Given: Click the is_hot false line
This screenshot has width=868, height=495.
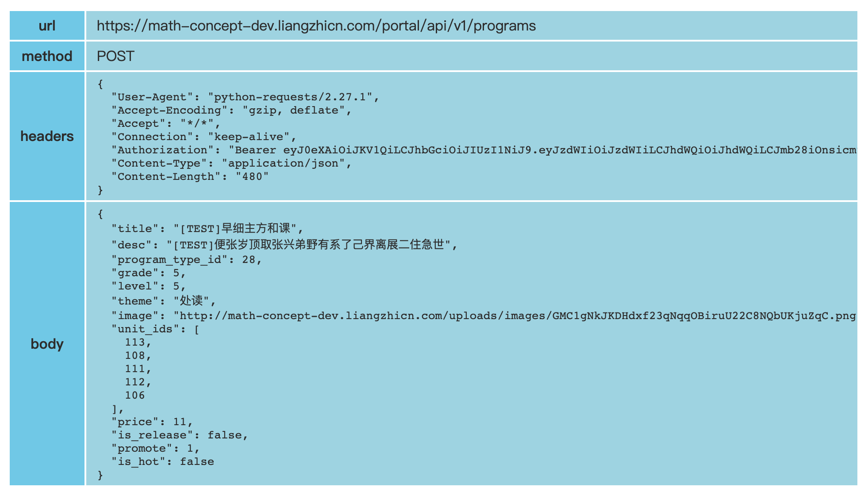Looking at the screenshot, I should coord(163,461).
